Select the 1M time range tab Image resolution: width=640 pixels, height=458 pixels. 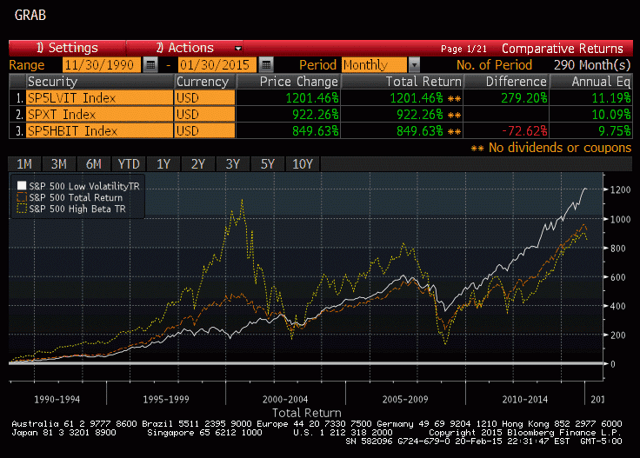click(24, 164)
